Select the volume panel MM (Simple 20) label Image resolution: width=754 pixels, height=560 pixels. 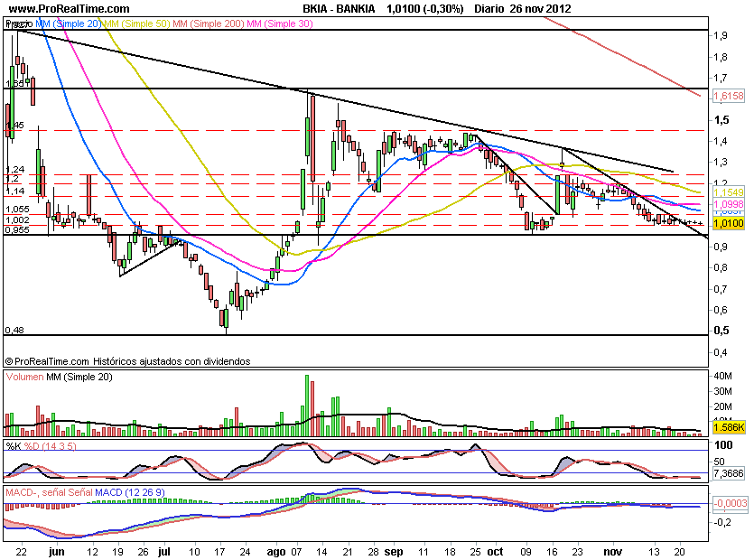point(79,377)
